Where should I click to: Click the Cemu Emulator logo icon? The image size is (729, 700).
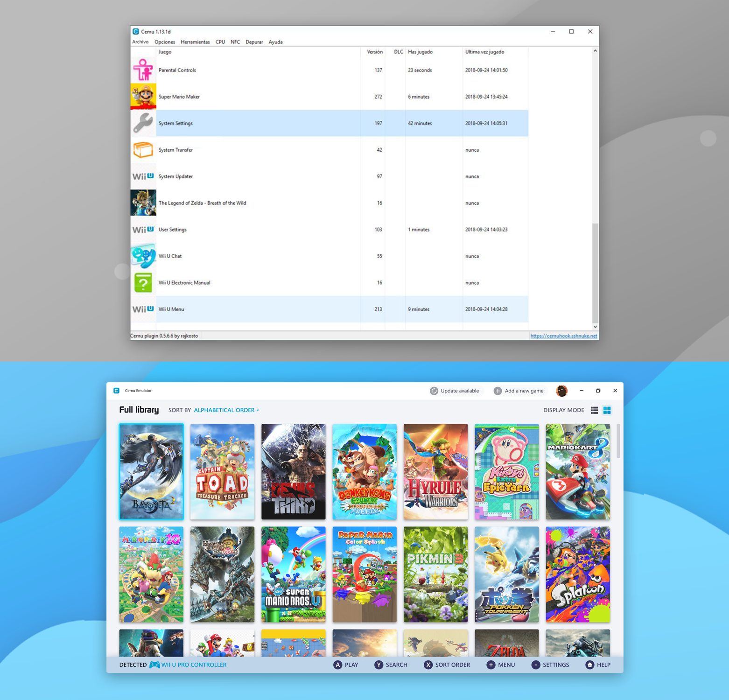(x=117, y=391)
